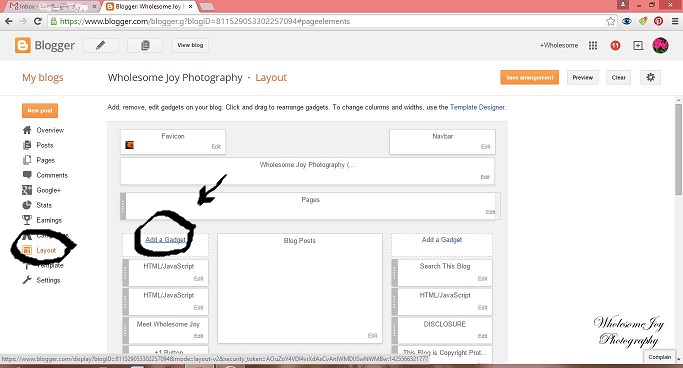Click the Stats pie chart icon

pyautogui.click(x=27, y=205)
